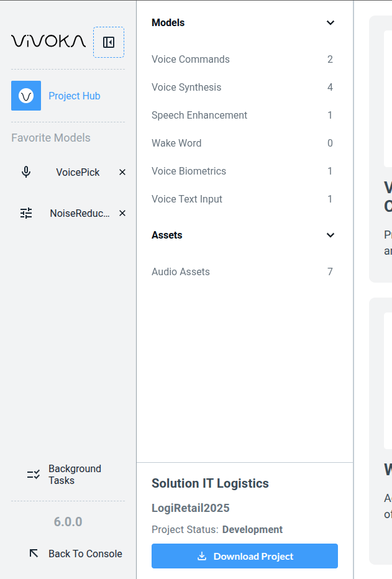The height and width of the screenshot is (579, 392).
Task: Collapse the Models section chevron
Action: (330, 23)
